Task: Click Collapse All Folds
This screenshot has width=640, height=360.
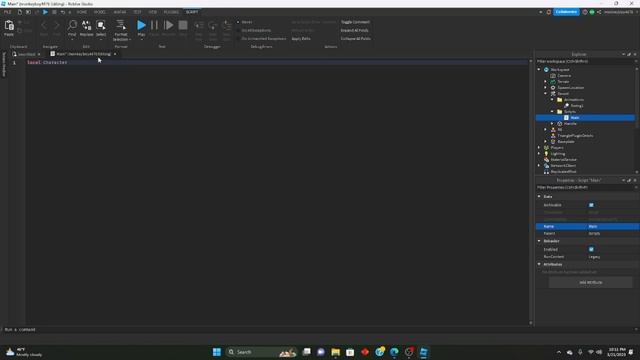Action: pyautogui.click(x=356, y=38)
